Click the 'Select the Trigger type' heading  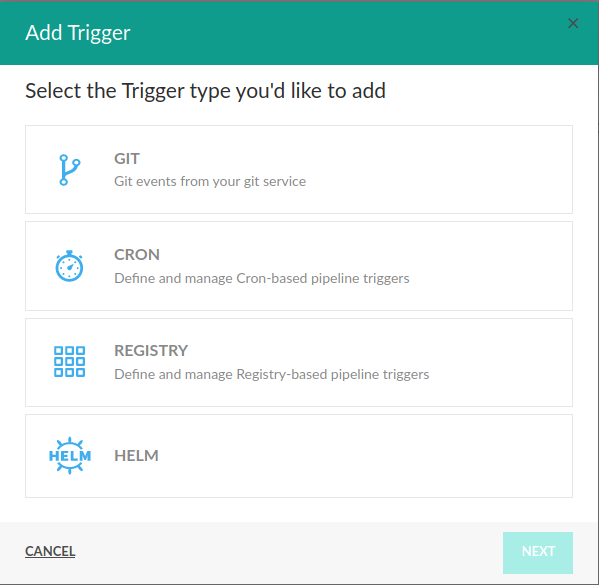click(x=206, y=91)
